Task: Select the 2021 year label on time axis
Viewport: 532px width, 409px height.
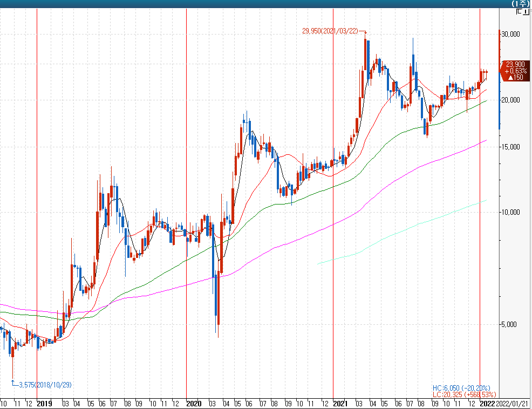Action: (x=340, y=404)
